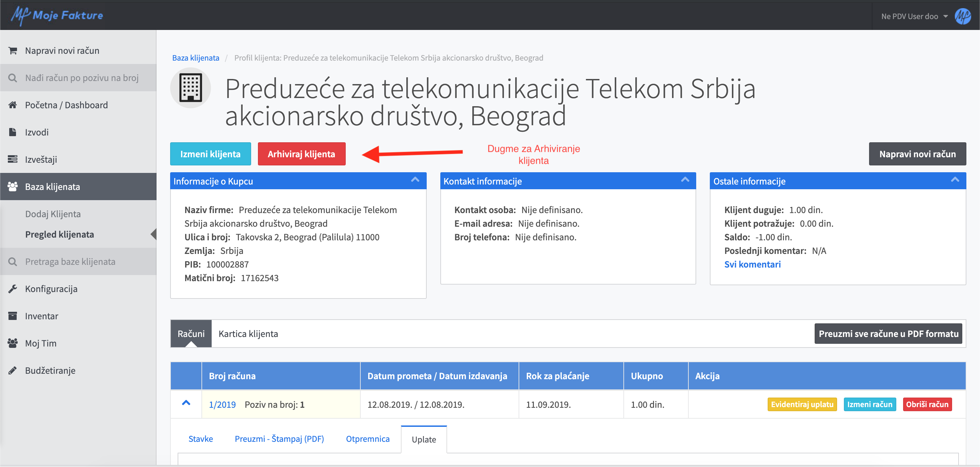Click the dark Napravi novi račun button
This screenshot has width=980, height=467.
[x=917, y=154]
